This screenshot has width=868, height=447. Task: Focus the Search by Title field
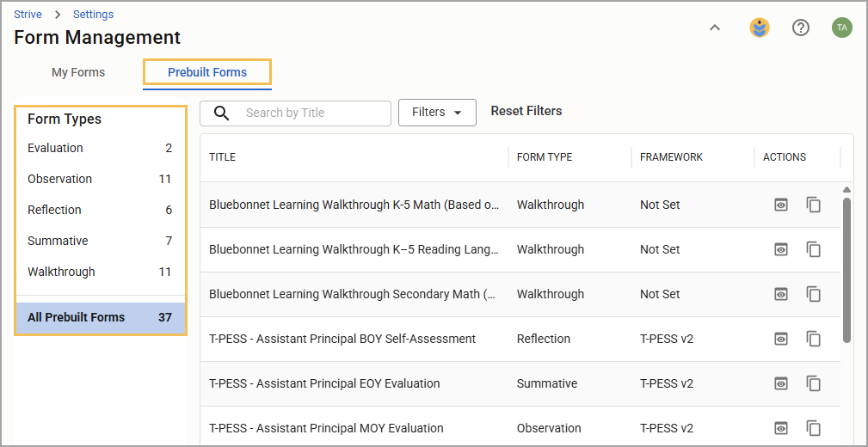pyautogui.click(x=295, y=113)
